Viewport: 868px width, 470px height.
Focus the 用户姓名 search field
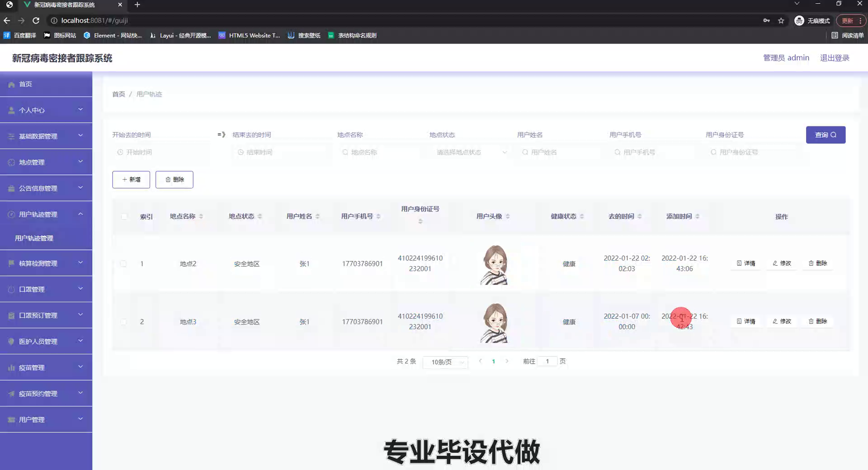[x=560, y=152]
